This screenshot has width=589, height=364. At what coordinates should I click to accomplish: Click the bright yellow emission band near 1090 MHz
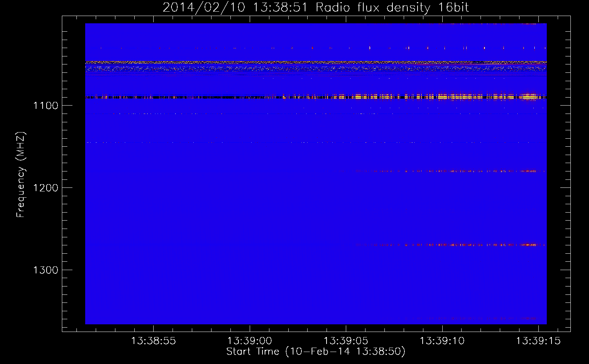click(x=316, y=97)
